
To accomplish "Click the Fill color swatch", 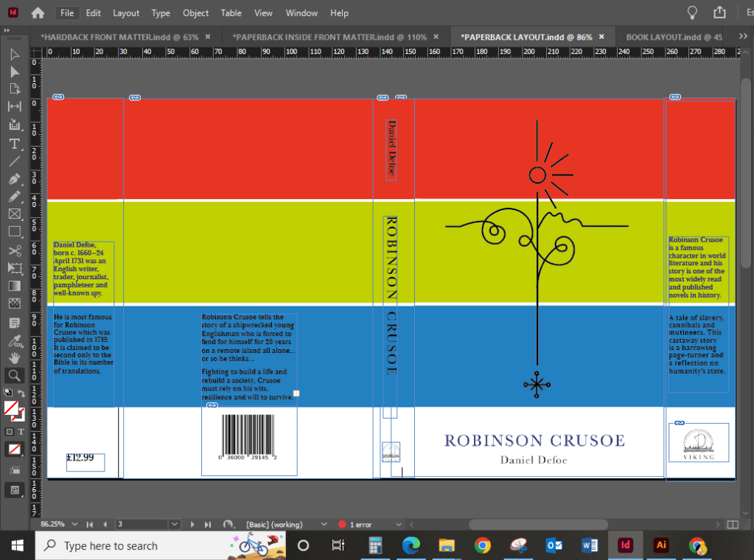I will coord(11,407).
